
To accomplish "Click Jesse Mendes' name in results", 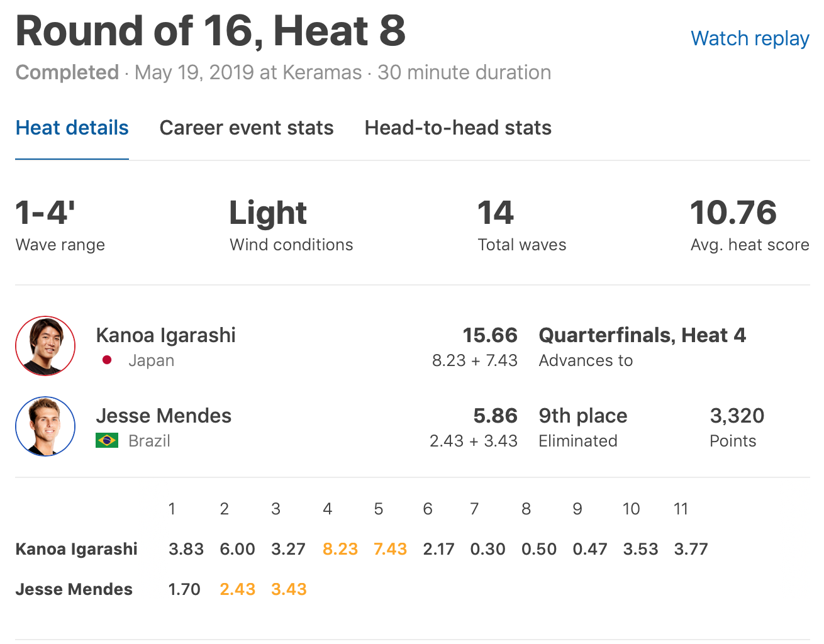I will tap(164, 416).
